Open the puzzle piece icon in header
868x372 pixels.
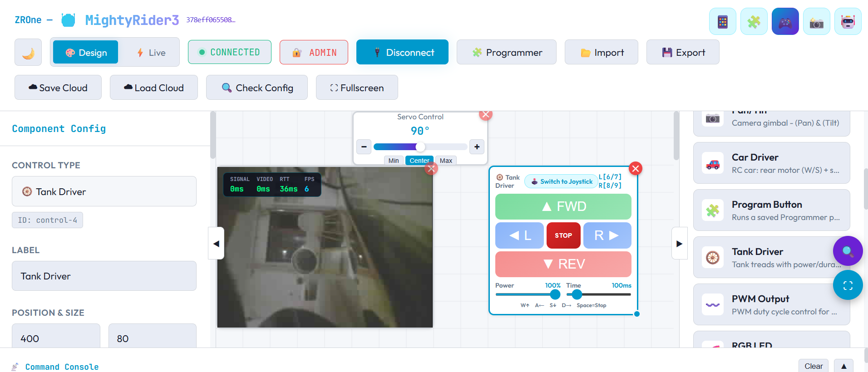(x=754, y=21)
